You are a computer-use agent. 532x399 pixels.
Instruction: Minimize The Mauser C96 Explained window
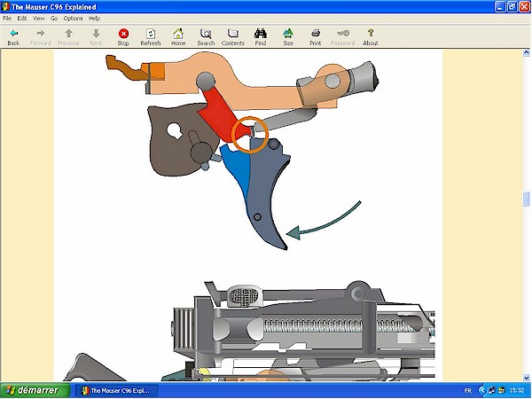[x=500, y=7]
